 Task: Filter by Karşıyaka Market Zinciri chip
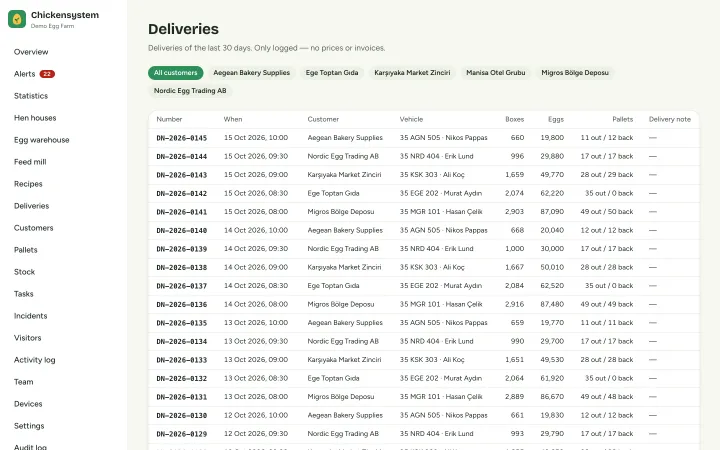click(x=412, y=73)
